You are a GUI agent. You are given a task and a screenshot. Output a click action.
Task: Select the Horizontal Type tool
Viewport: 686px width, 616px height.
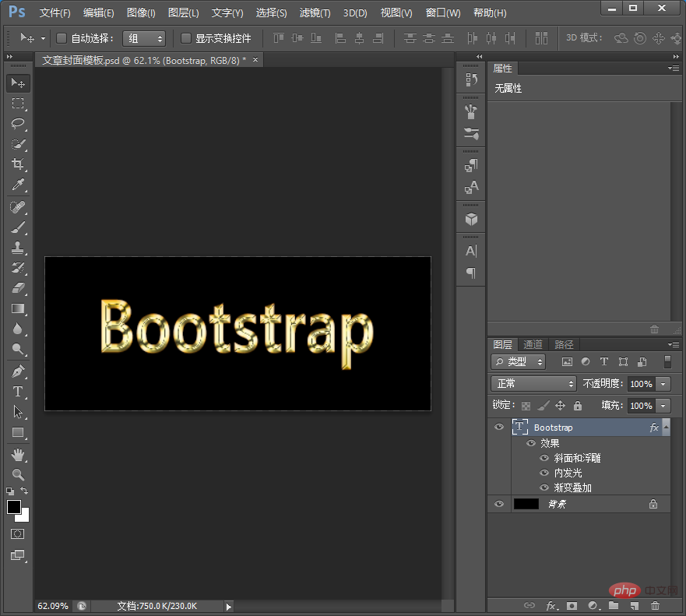coord(18,392)
